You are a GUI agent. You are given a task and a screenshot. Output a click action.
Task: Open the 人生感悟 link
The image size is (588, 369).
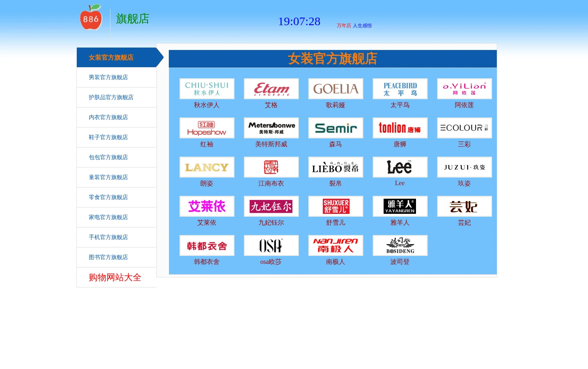[x=362, y=26]
